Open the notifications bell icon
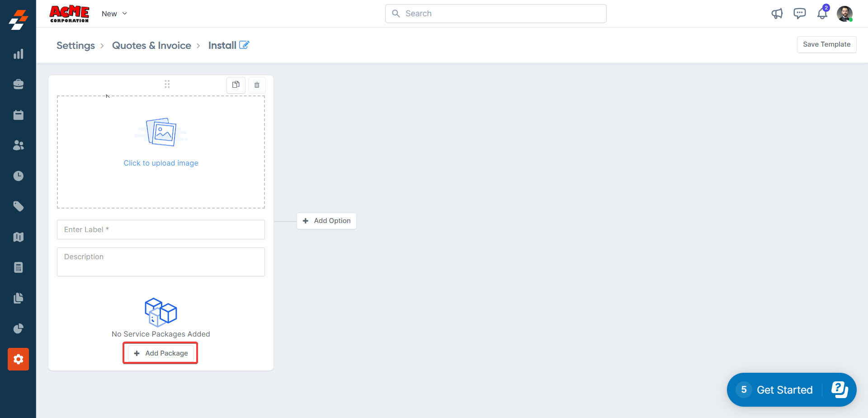 [x=822, y=14]
